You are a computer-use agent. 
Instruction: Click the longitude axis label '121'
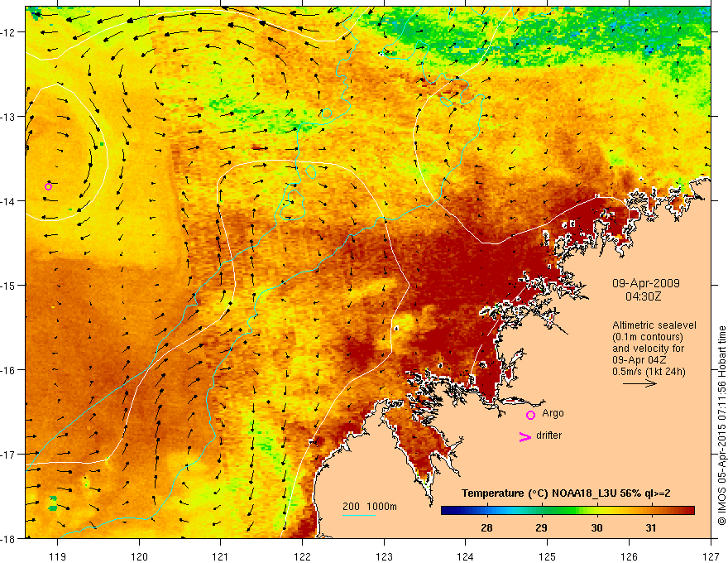click(x=220, y=556)
